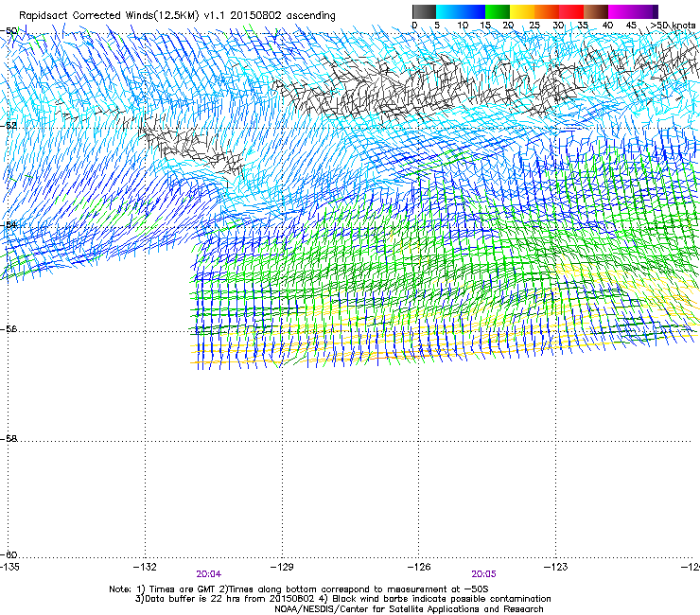Click the green 15-20 knots color swatch
Screen dimensions: 700x615
coord(498,11)
